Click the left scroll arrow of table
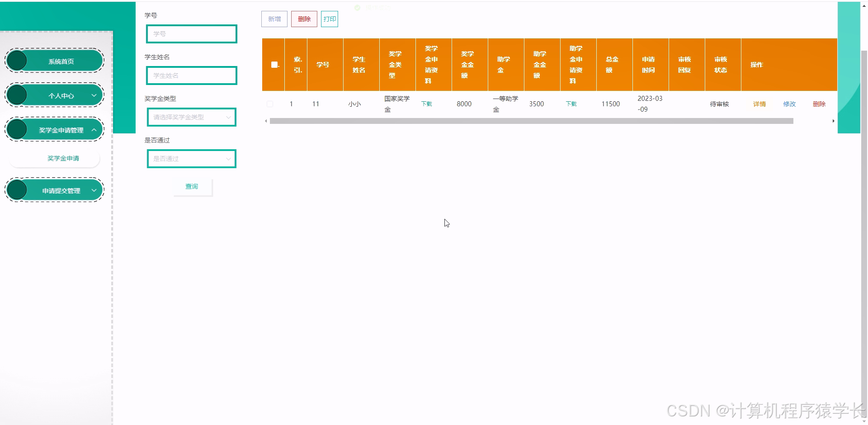 266,121
